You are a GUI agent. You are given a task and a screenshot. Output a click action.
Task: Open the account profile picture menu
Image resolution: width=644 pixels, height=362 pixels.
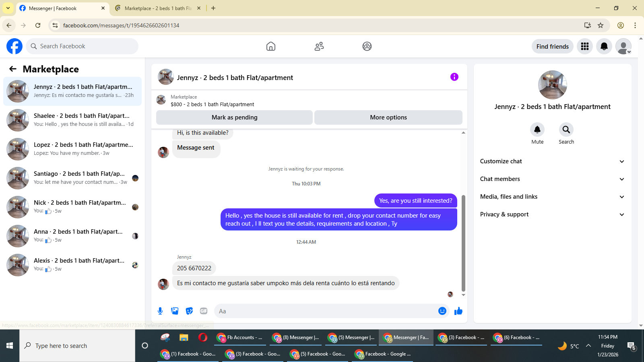pyautogui.click(x=623, y=46)
